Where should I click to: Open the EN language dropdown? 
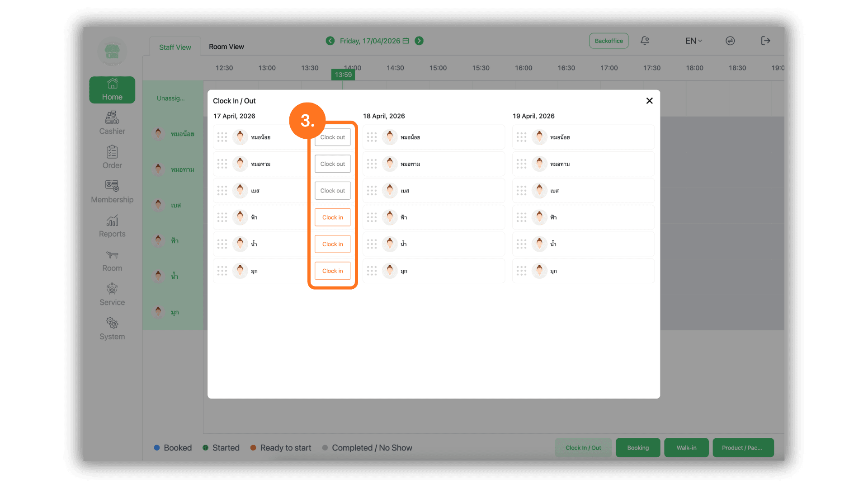[693, 41]
